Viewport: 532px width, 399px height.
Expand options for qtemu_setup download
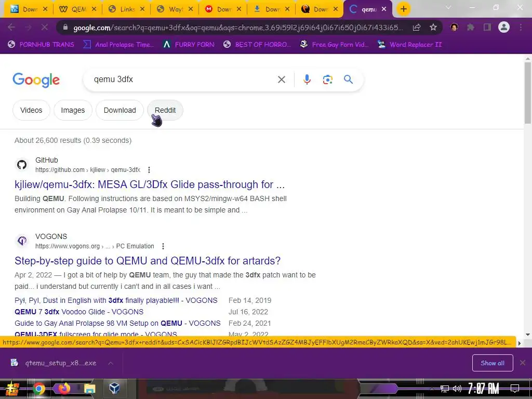pyautogui.click(x=111, y=363)
